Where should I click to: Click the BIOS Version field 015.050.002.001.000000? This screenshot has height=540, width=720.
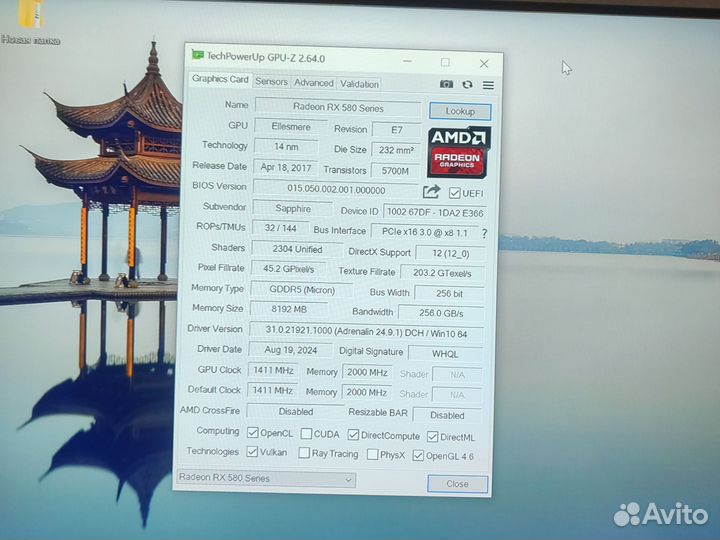(336, 189)
